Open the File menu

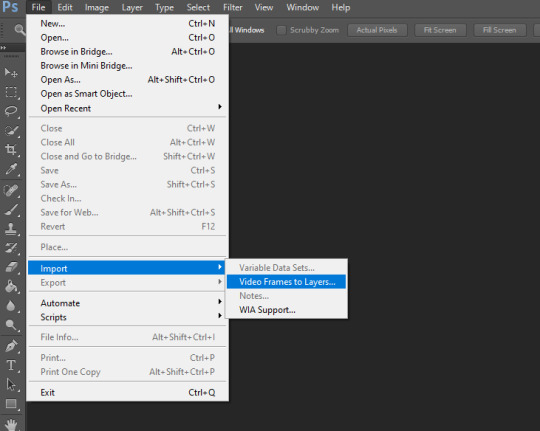38,7
